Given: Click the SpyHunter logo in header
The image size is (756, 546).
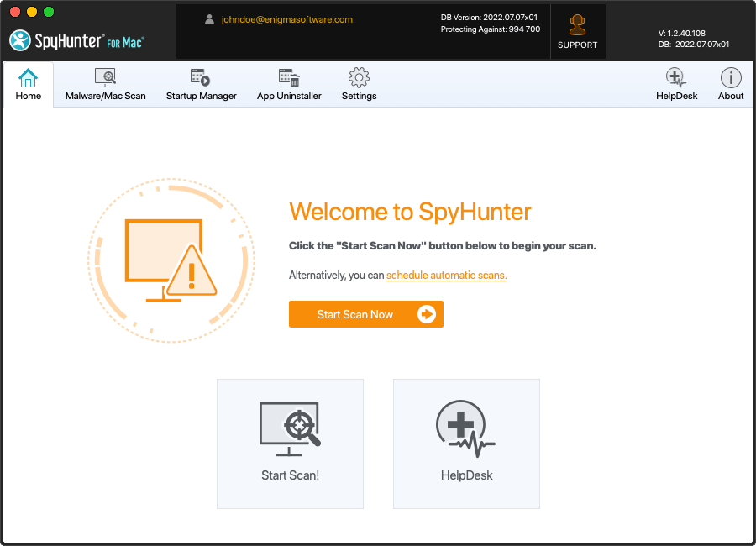Looking at the screenshot, I should (x=76, y=39).
